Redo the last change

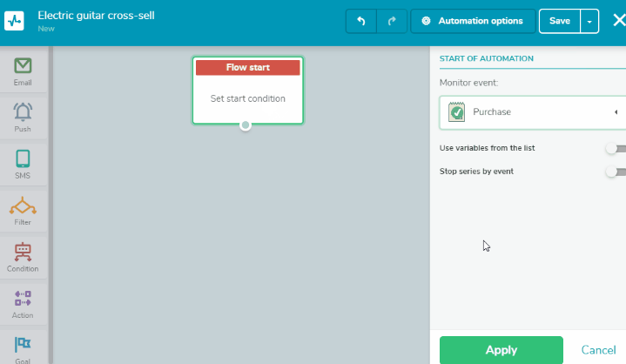click(x=392, y=21)
